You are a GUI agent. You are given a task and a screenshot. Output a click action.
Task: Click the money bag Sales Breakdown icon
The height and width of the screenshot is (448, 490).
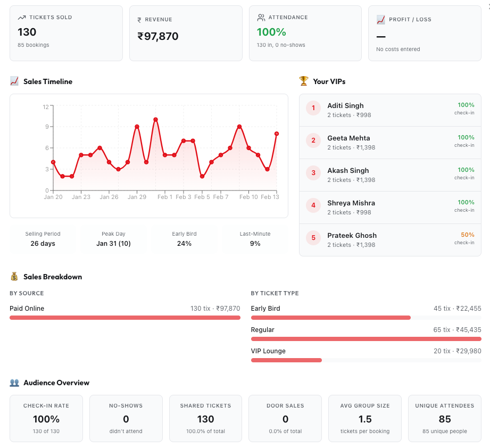14,277
